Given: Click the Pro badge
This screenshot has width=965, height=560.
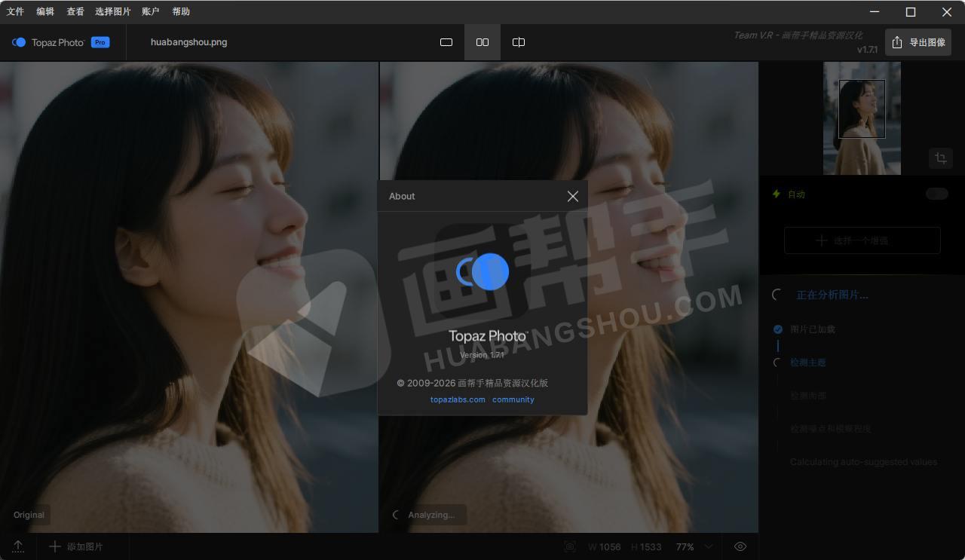Looking at the screenshot, I should click(100, 42).
